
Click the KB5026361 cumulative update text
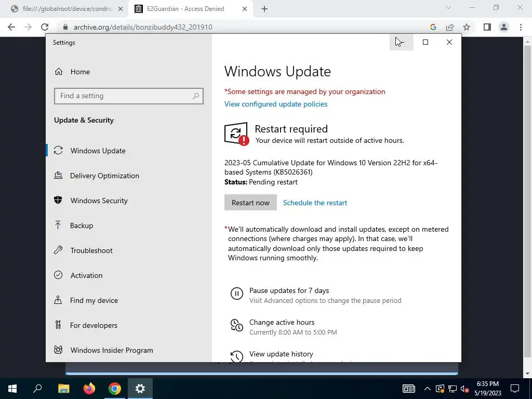pos(331,167)
